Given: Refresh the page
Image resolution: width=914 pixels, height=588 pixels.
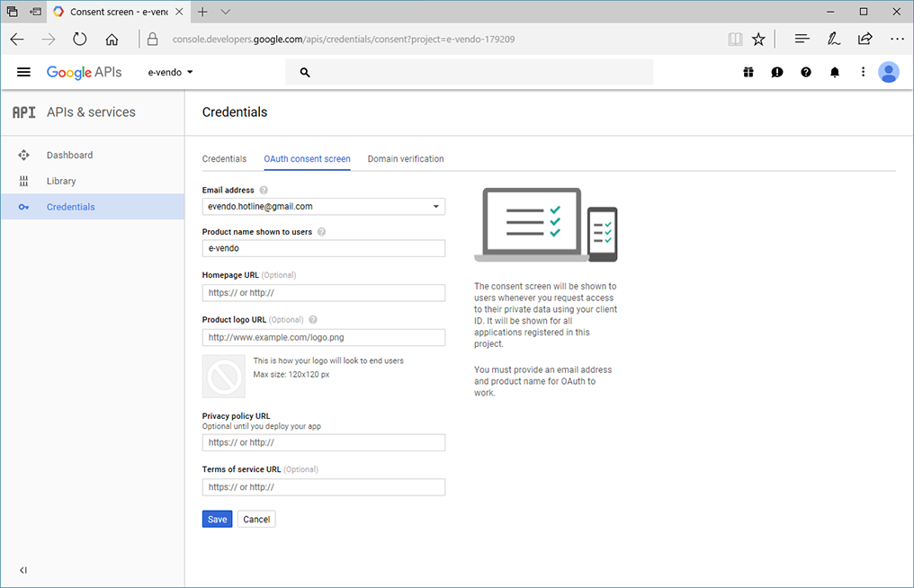Looking at the screenshot, I should [80, 39].
